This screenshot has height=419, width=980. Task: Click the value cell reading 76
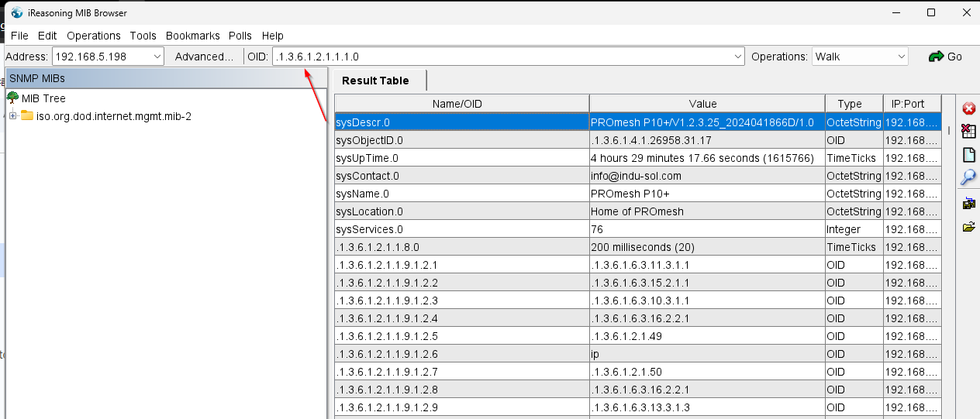coord(707,229)
